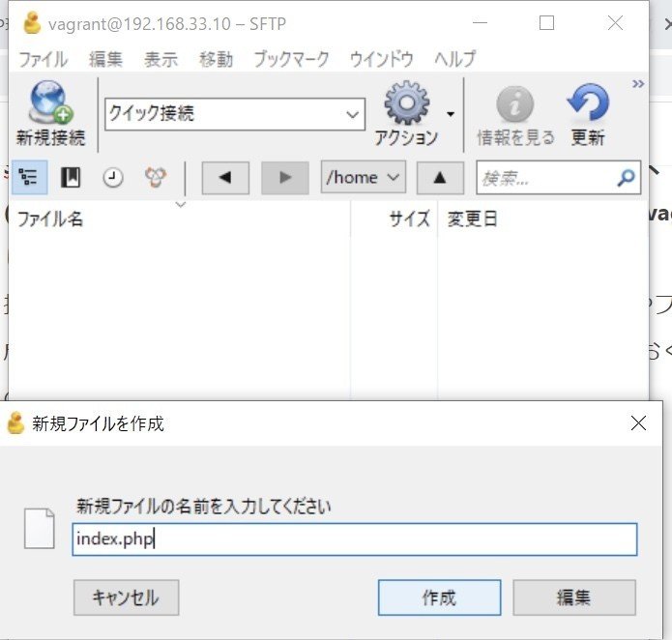The height and width of the screenshot is (640, 672).
Task: Sort by サイズ column header
Action: pos(394,218)
